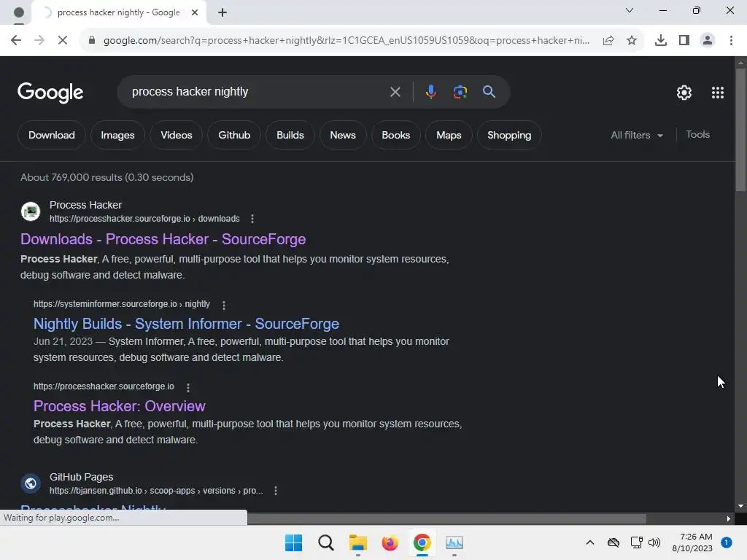Open 'Downloads - Process Hacker - SourceForge' result
This screenshot has height=560, width=747.
tap(163, 239)
